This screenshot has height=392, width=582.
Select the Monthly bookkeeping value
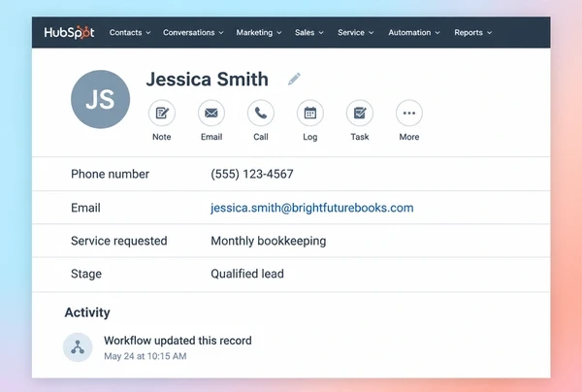coord(269,241)
